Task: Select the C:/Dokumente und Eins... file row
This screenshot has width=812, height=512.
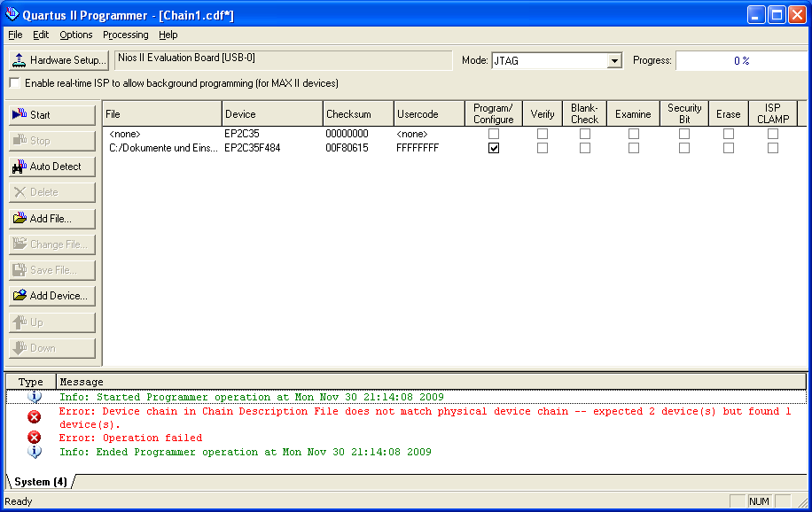Action: pyautogui.click(x=163, y=148)
